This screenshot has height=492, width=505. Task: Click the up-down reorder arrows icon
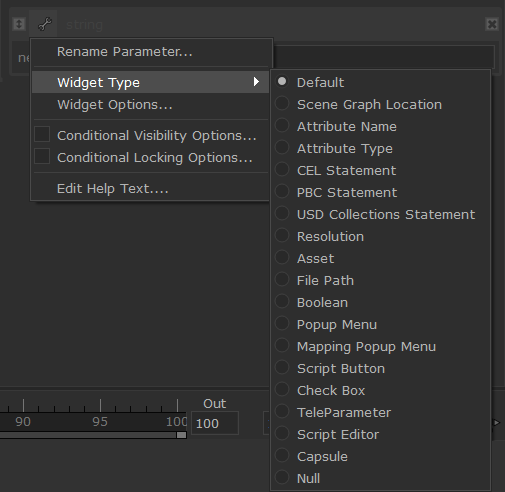[x=19, y=24]
